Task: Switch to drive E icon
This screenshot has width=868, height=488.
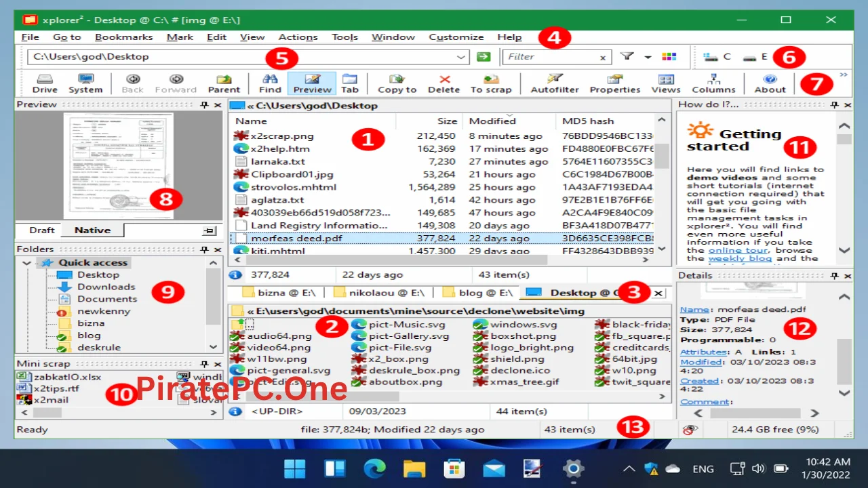Action: [x=755, y=57]
